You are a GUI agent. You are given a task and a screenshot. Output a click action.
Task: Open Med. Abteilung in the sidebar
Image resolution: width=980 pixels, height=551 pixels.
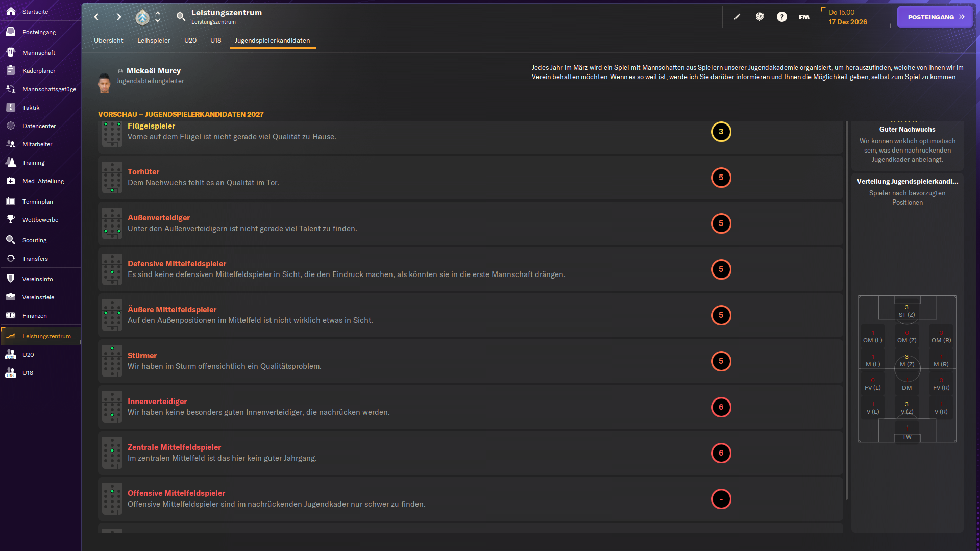point(43,181)
